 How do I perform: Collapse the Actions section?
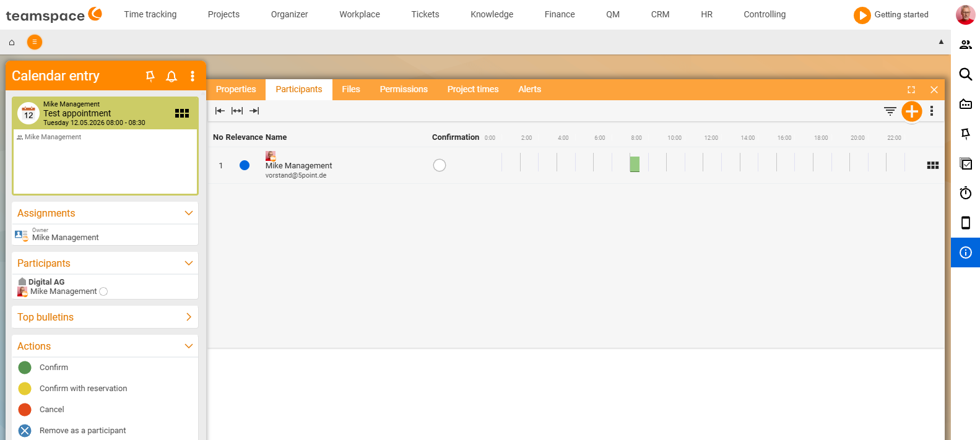189,346
